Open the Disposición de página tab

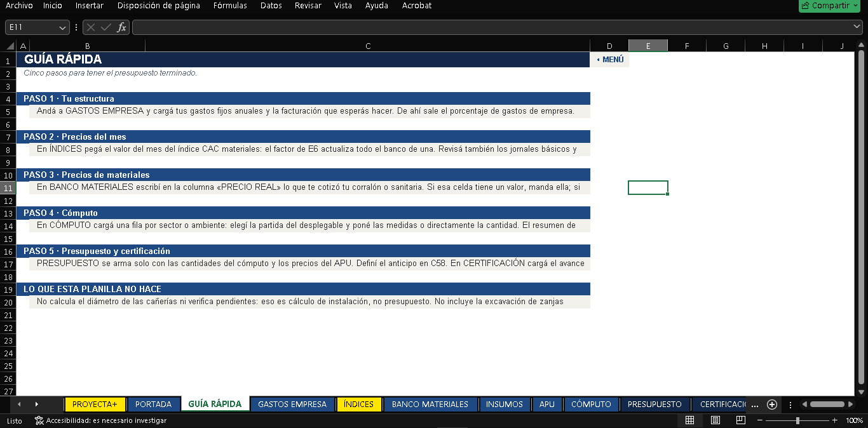tap(159, 6)
